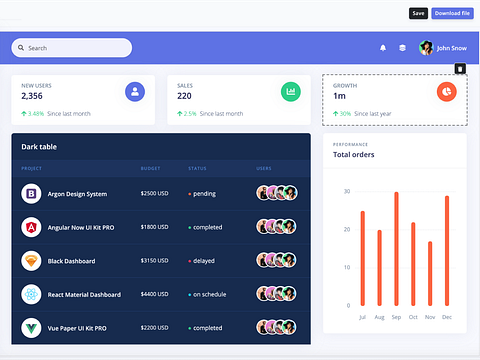Click the Save button
The height and width of the screenshot is (360, 480).
click(x=418, y=13)
